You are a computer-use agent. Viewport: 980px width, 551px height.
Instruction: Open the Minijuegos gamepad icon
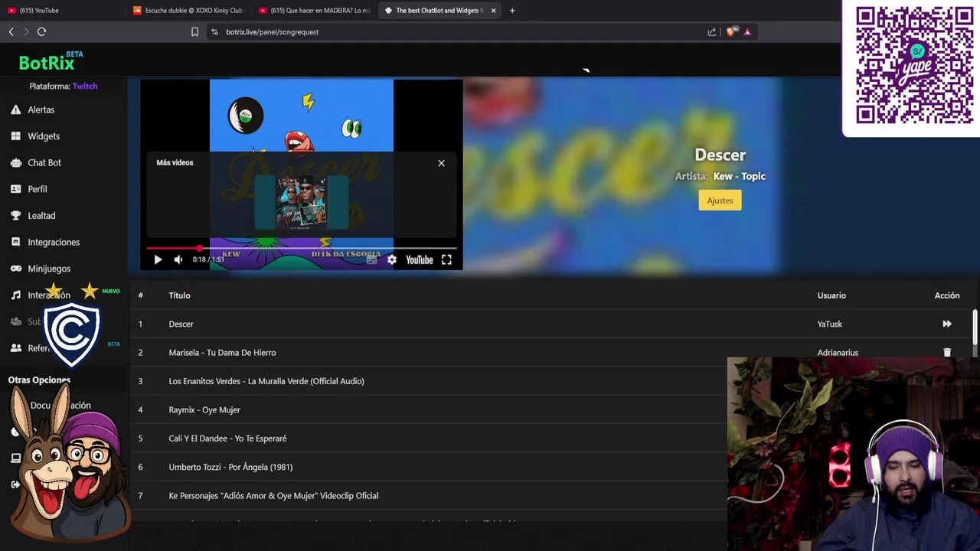pos(15,269)
